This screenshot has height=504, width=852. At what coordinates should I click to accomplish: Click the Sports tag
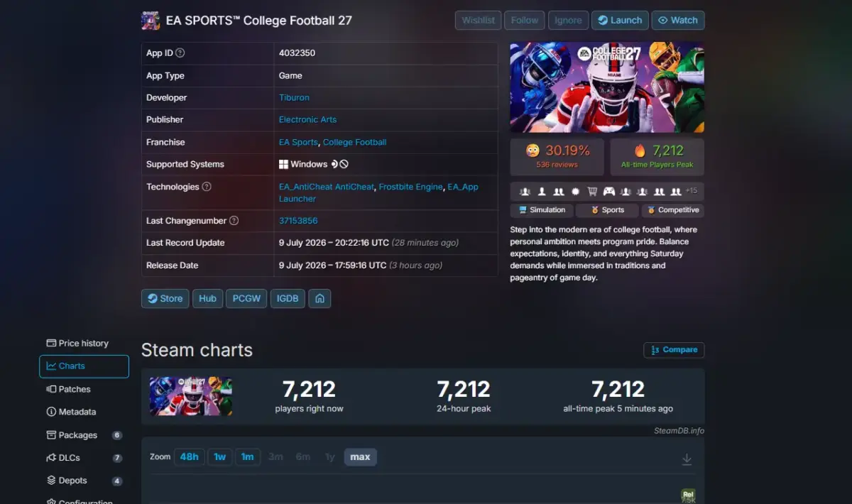pos(606,210)
